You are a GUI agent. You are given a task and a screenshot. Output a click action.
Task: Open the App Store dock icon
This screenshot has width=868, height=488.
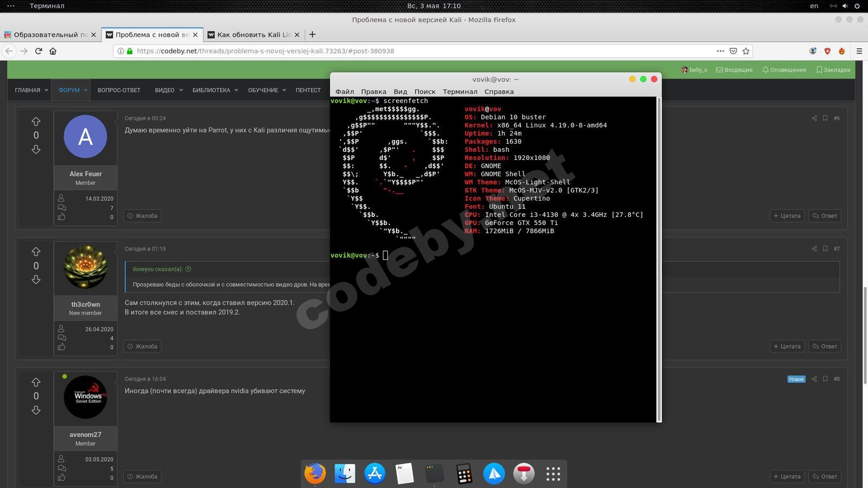point(375,474)
